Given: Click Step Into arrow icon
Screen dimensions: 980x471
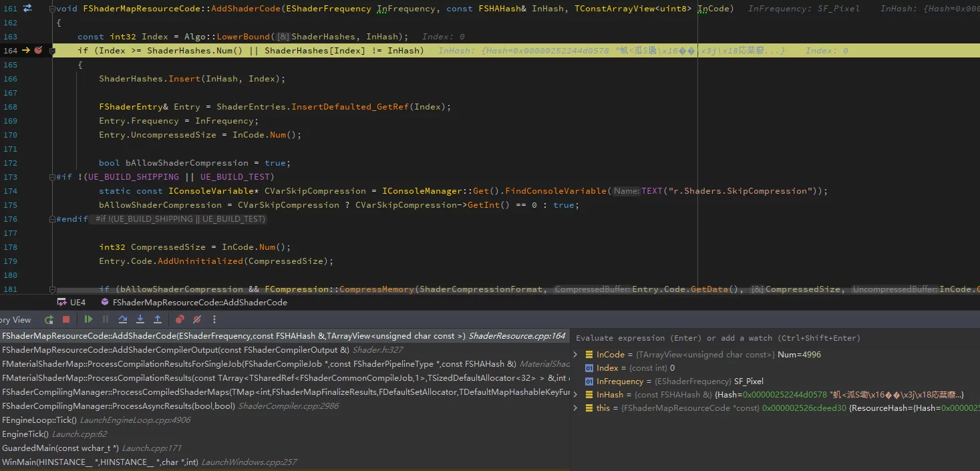Looking at the screenshot, I should (140, 320).
